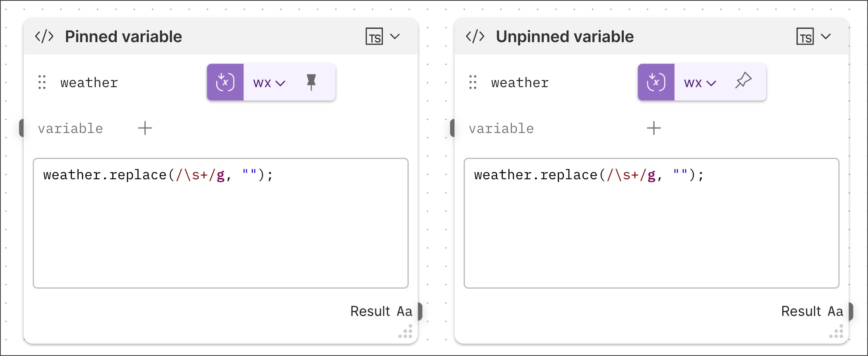This screenshot has height=356, width=868.
Task: Click purple variable icon in Unpinned variable block
Action: [656, 82]
